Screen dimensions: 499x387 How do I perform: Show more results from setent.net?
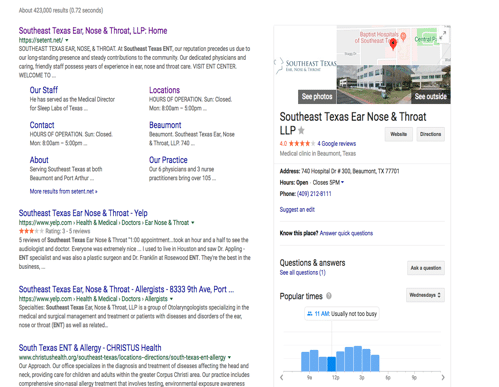(x=63, y=191)
